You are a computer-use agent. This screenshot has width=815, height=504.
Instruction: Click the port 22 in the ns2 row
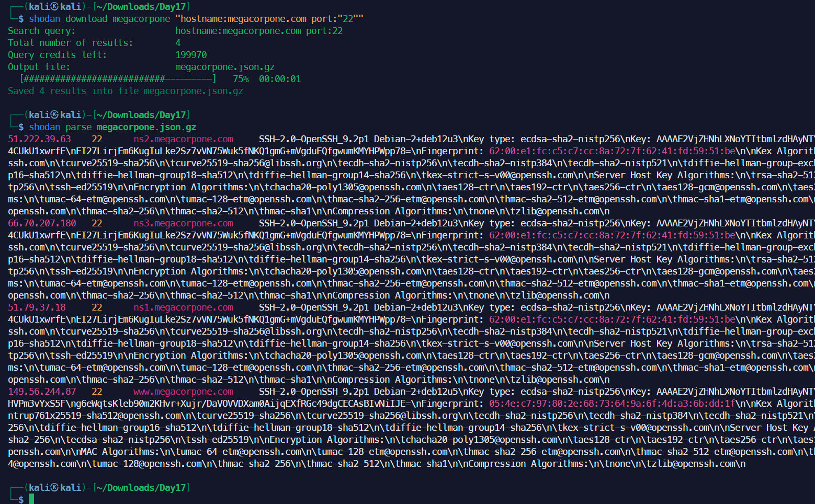[x=97, y=139]
